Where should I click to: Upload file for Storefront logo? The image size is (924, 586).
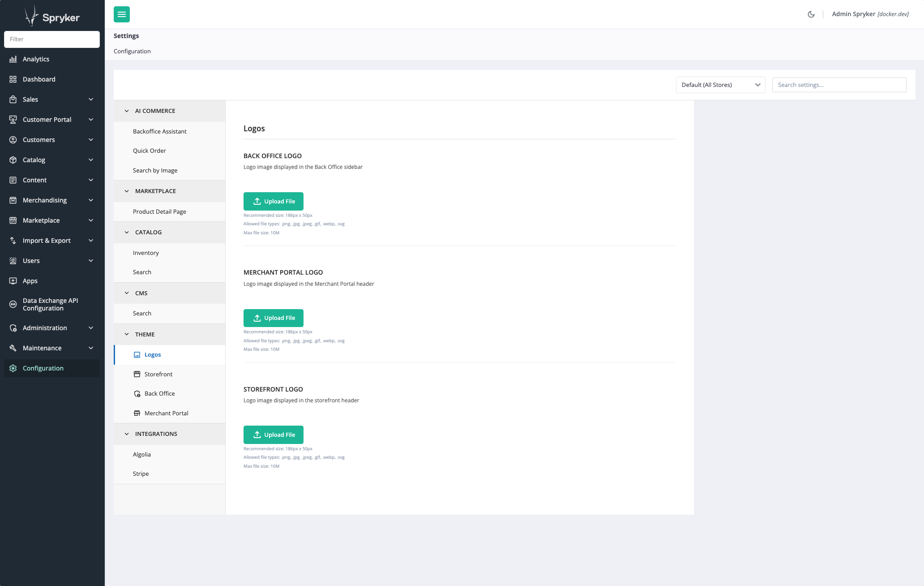click(273, 435)
